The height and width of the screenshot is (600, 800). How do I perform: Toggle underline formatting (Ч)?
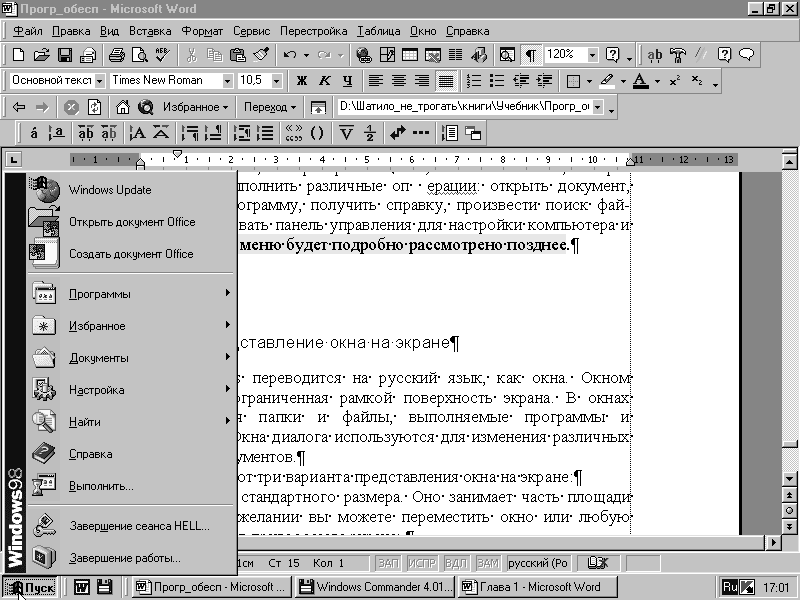[x=347, y=81]
